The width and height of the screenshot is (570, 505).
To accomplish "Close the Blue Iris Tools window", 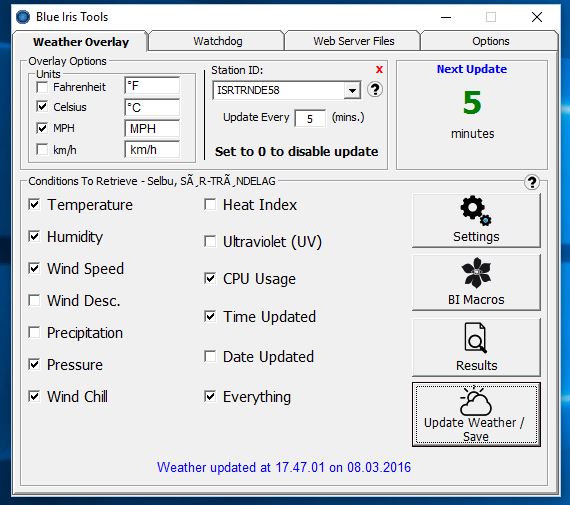I will click(x=537, y=17).
